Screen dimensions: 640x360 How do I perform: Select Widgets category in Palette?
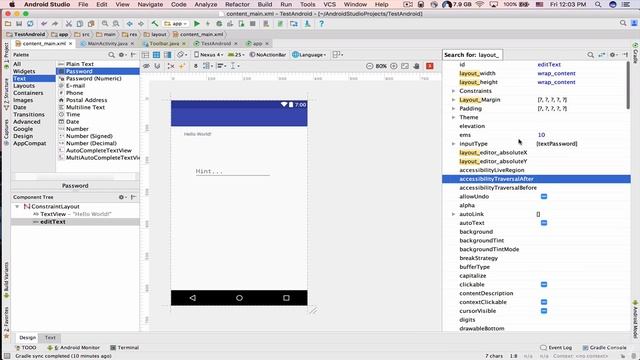point(24,71)
